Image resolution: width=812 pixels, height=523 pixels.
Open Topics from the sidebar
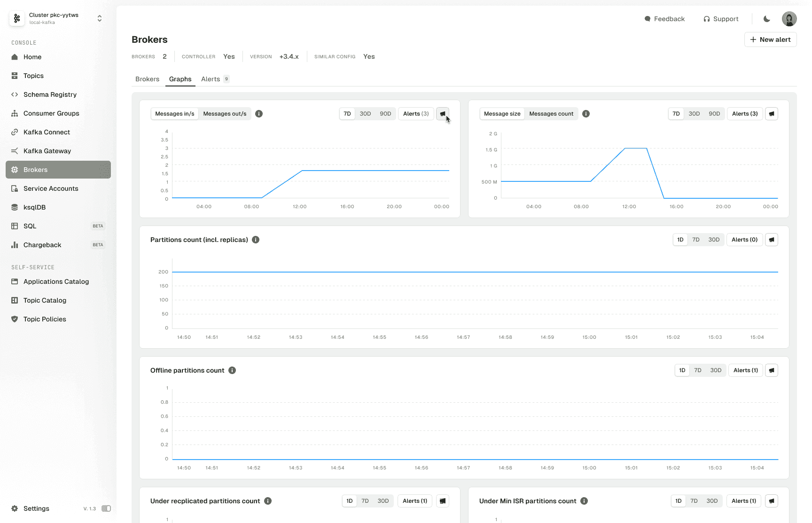point(32,76)
